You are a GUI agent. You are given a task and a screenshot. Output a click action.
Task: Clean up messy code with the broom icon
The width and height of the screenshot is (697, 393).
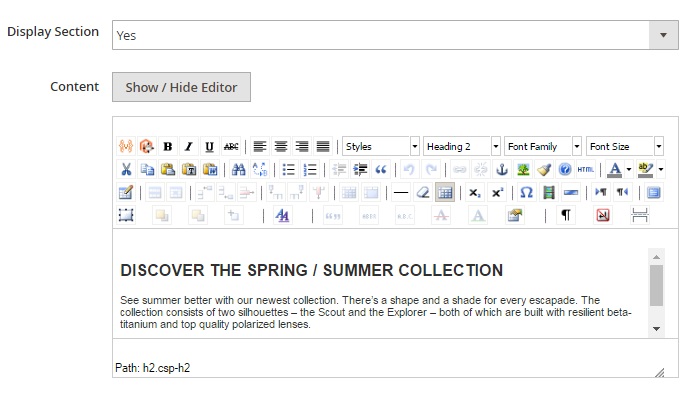544,169
